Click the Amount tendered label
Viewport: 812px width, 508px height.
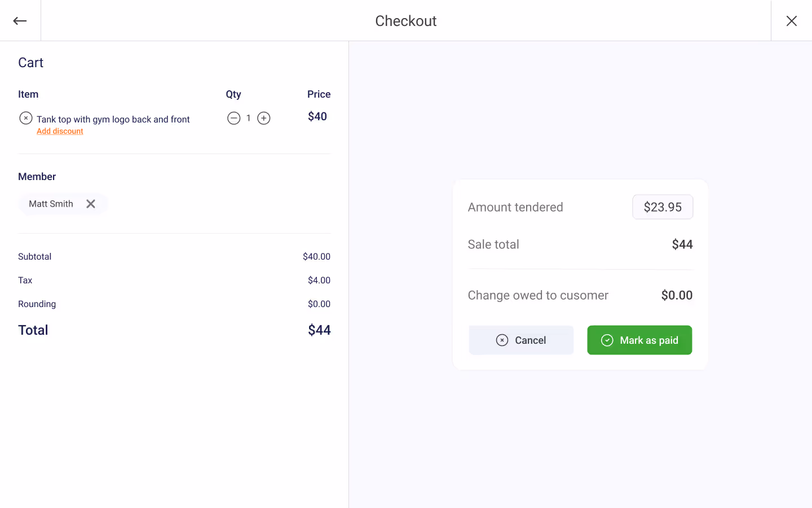tap(515, 207)
